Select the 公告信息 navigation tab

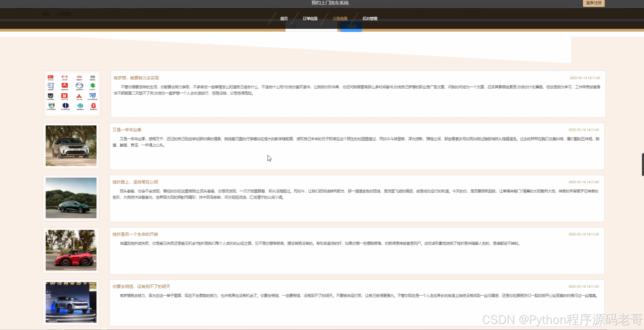click(x=340, y=18)
